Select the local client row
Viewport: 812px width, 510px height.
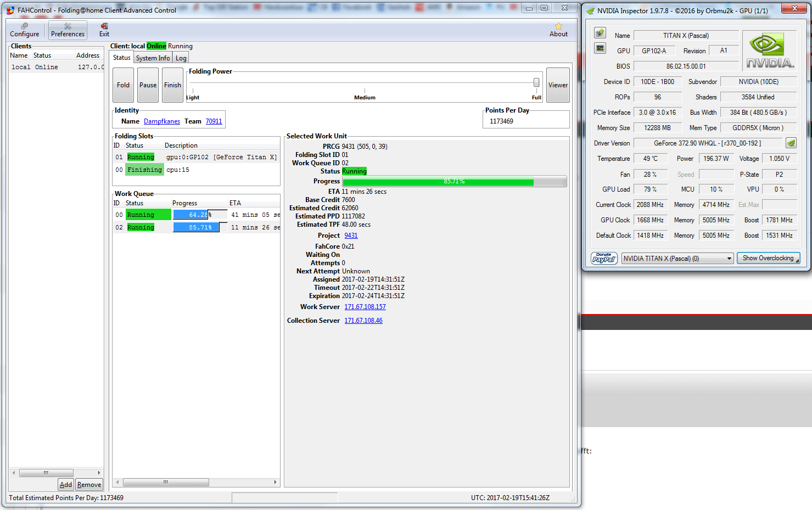tap(57, 67)
